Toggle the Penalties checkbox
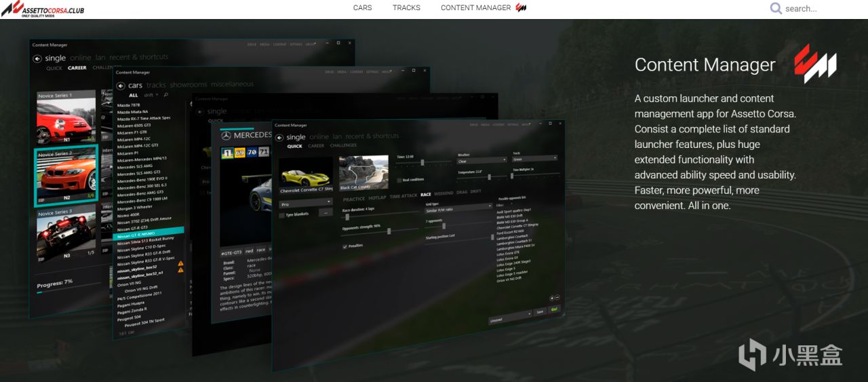Image resolution: width=868 pixels, height=382 pixels. tap(345, 246)
